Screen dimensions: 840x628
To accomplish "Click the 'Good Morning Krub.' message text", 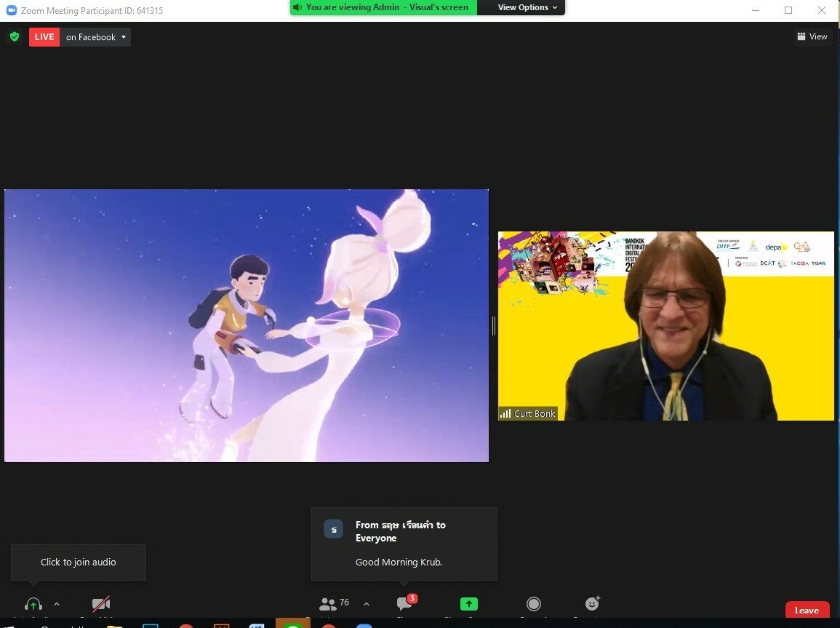I will tap(399, 562).
